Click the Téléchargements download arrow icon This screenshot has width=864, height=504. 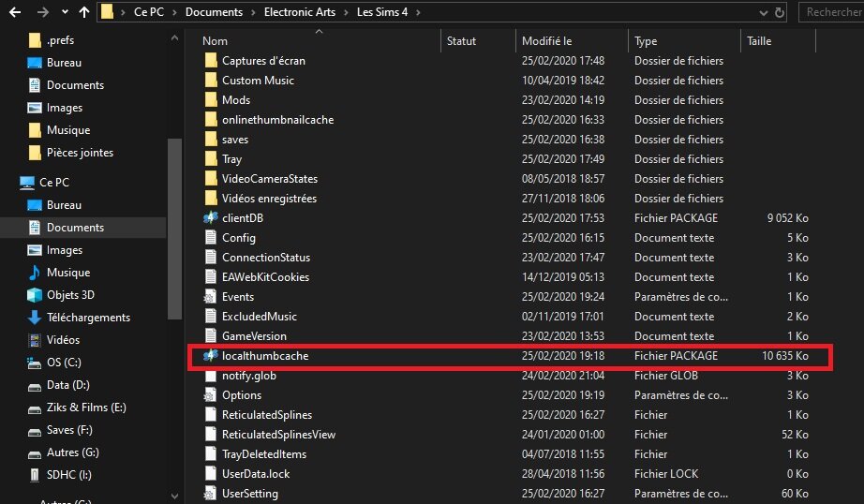[35, 318]
